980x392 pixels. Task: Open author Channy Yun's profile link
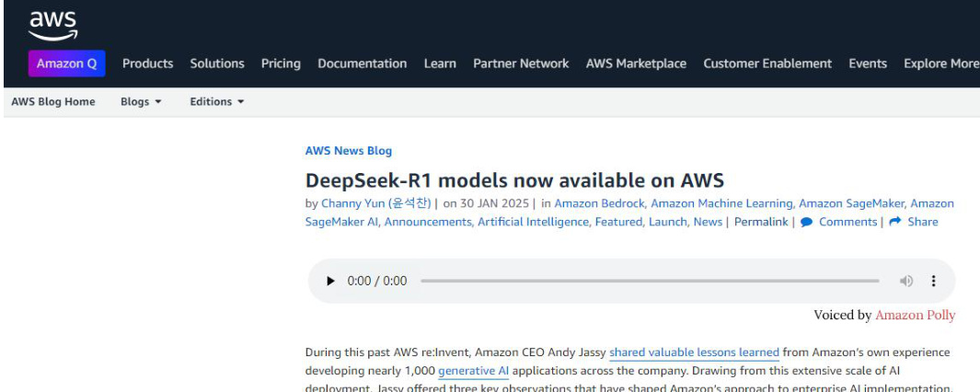click(x=376, y=203)
